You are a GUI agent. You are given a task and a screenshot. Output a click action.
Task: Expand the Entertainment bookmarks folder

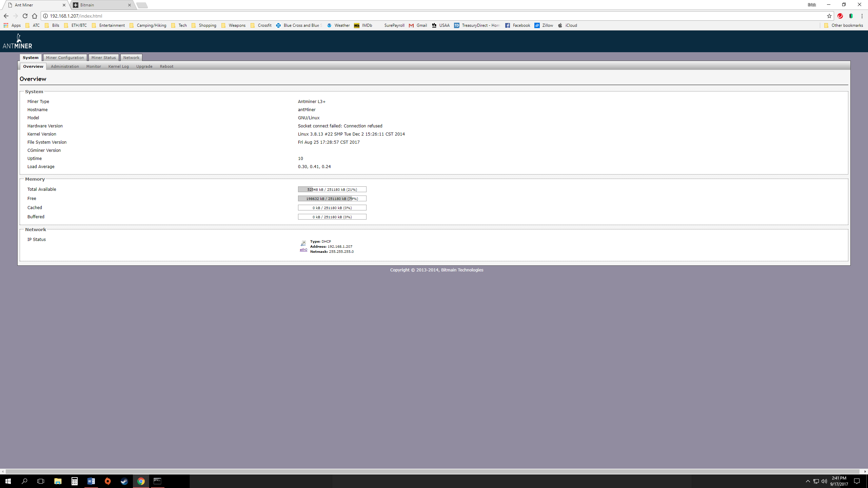tap(108, 25)
